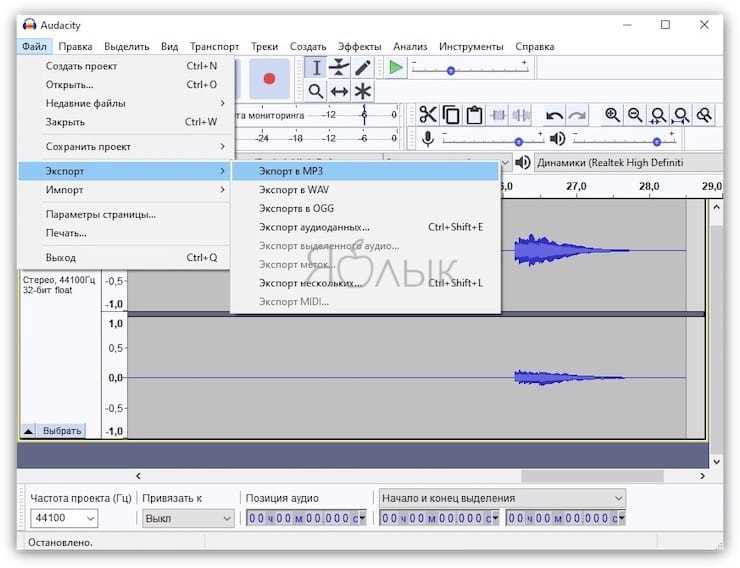Viewport: 740px width, 568px height.
Task: Choose Открыть... menu entry
Action: tap(126, 85)
